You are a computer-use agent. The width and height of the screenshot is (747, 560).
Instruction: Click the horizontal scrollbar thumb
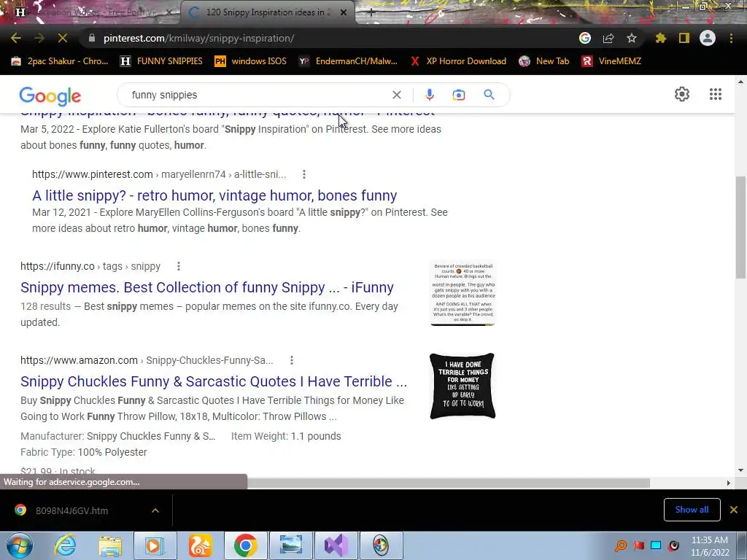(x=449, y=483)
